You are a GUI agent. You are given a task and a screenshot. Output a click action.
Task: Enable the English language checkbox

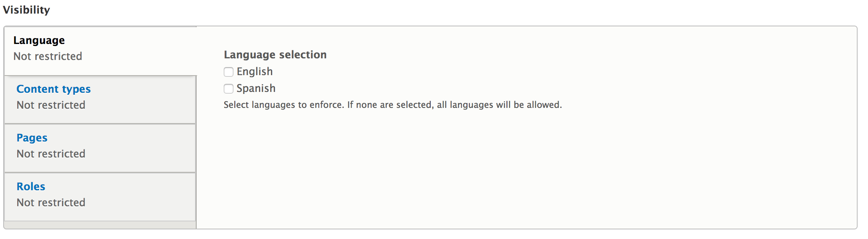229,72
